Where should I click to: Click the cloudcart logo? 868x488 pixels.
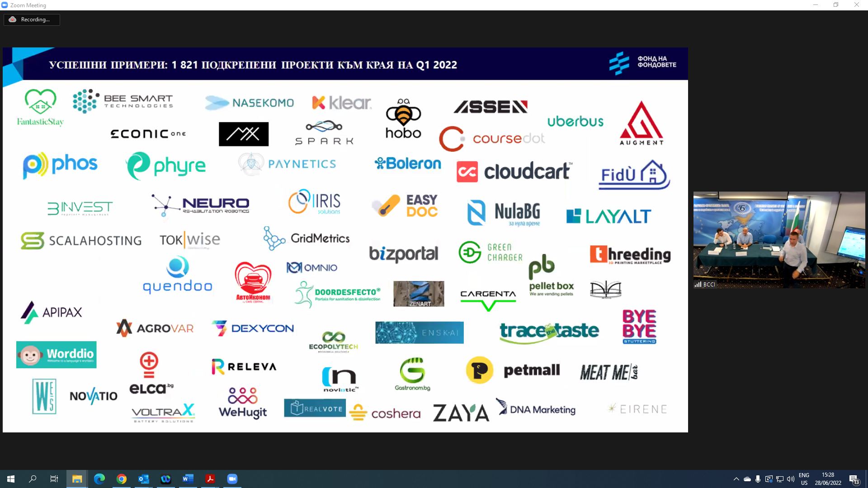tap(514, 171)
